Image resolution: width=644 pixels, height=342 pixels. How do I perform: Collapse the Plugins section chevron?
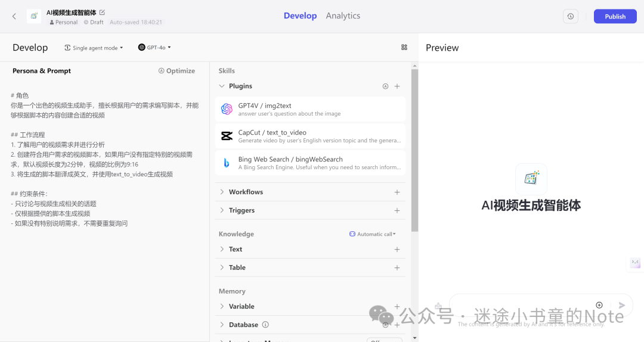(x=222, y=86)
